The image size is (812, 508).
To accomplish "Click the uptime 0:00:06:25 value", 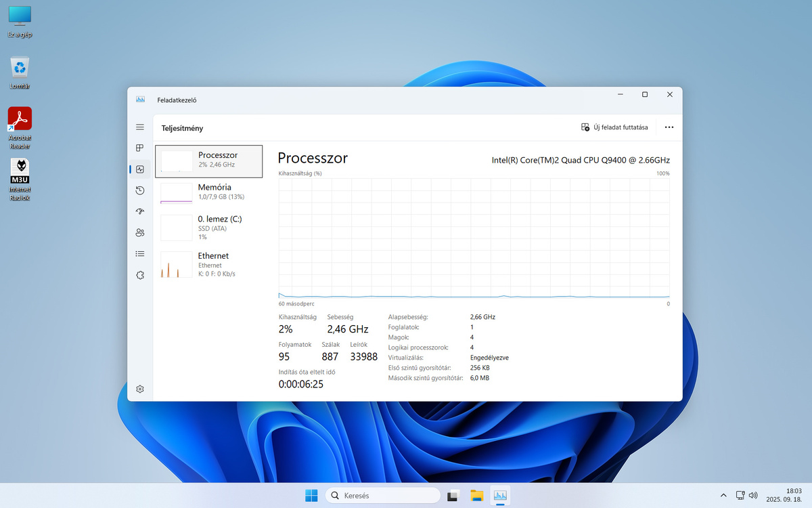I will (301, 384).
